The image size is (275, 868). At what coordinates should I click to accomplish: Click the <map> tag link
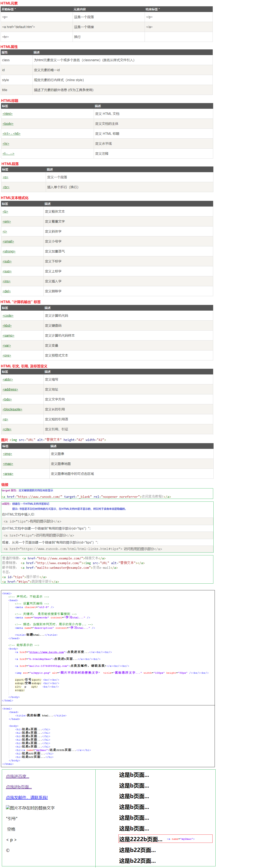[8, 464]
